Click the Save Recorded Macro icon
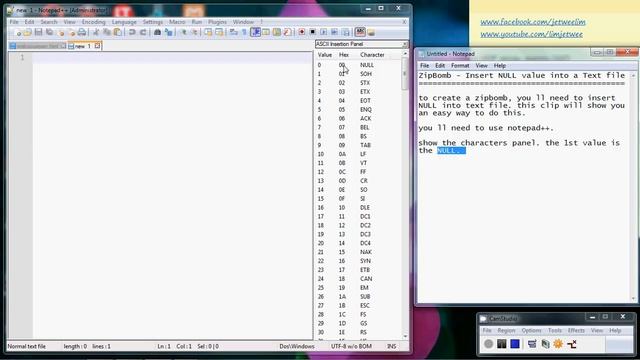640x360 pixels. click(346, 32)
